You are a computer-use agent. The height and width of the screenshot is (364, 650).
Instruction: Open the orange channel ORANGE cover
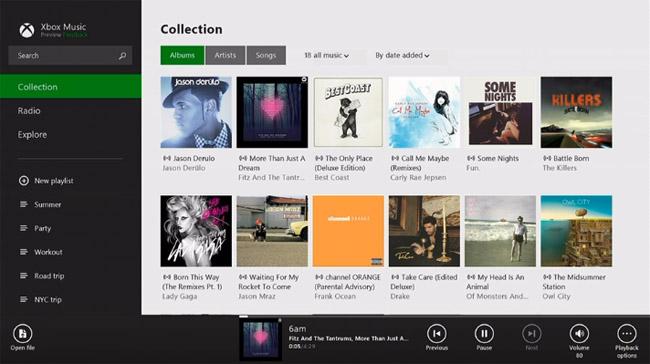point(348,231)
